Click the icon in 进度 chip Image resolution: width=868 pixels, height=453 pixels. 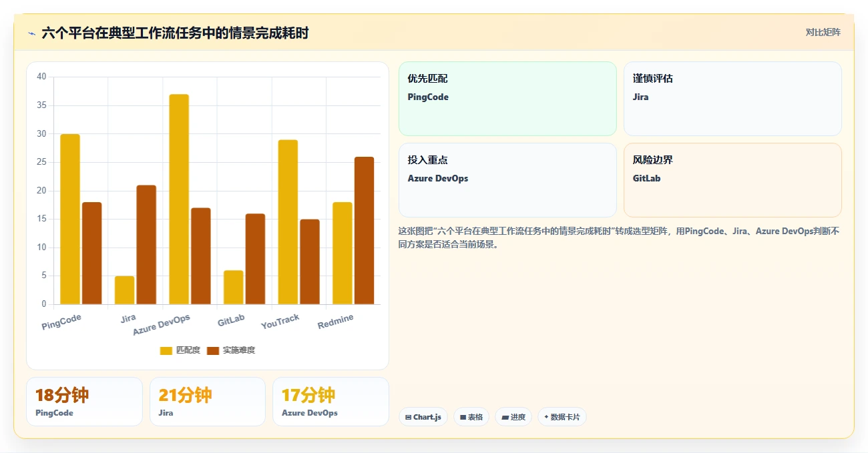click(x=505, y=417)
